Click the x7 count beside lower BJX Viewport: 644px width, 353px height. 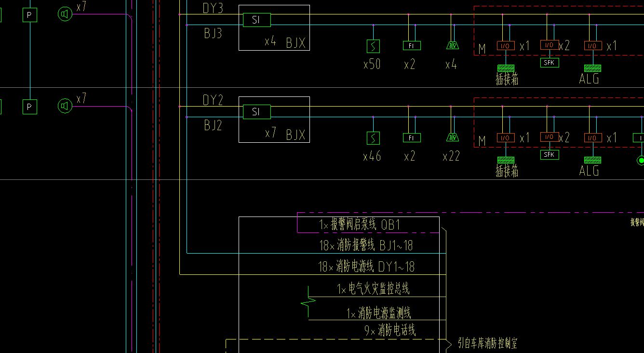click(x=270, y=133)
